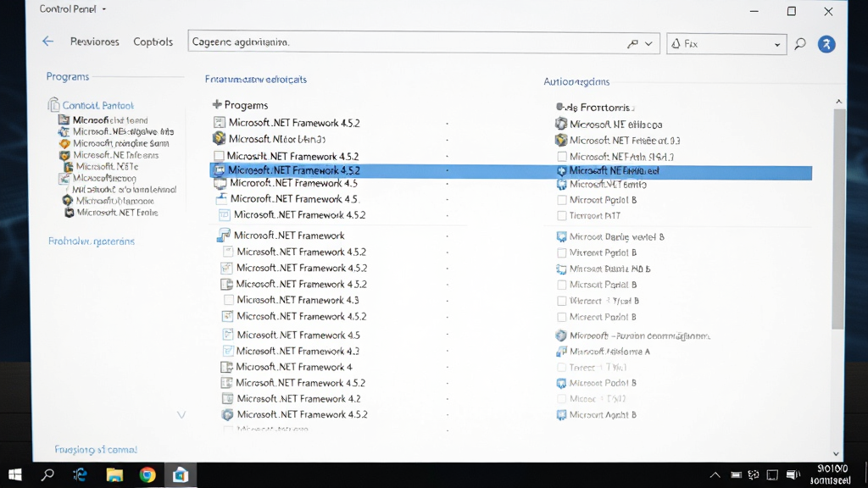Open the Windows Start menu
Screen dimensions: 868x488
15,474
